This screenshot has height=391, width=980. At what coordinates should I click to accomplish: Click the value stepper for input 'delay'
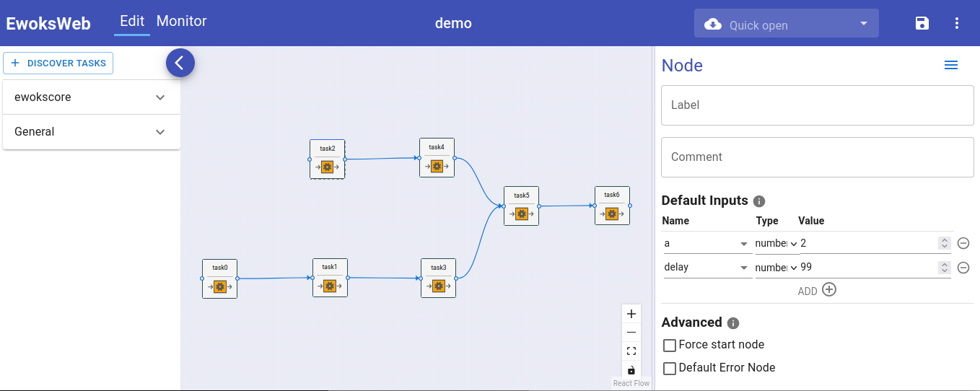pyautogui.click(x=944, y=268)
